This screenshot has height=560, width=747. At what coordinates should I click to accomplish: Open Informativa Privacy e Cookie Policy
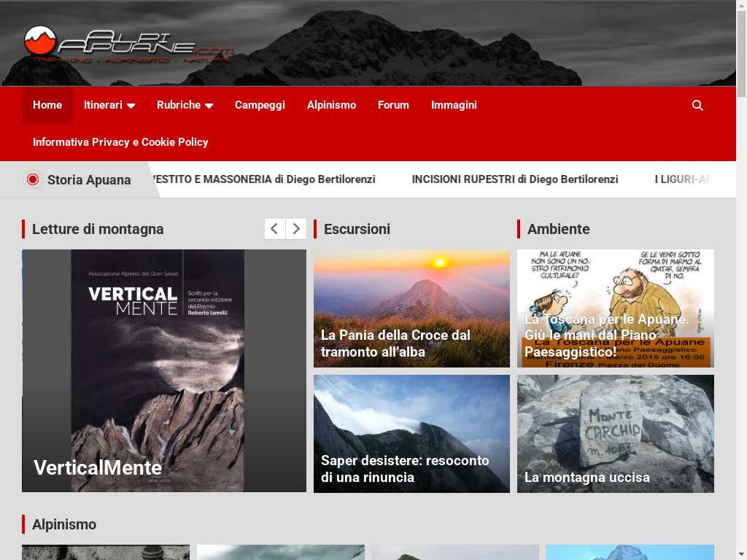coord(120,142)
